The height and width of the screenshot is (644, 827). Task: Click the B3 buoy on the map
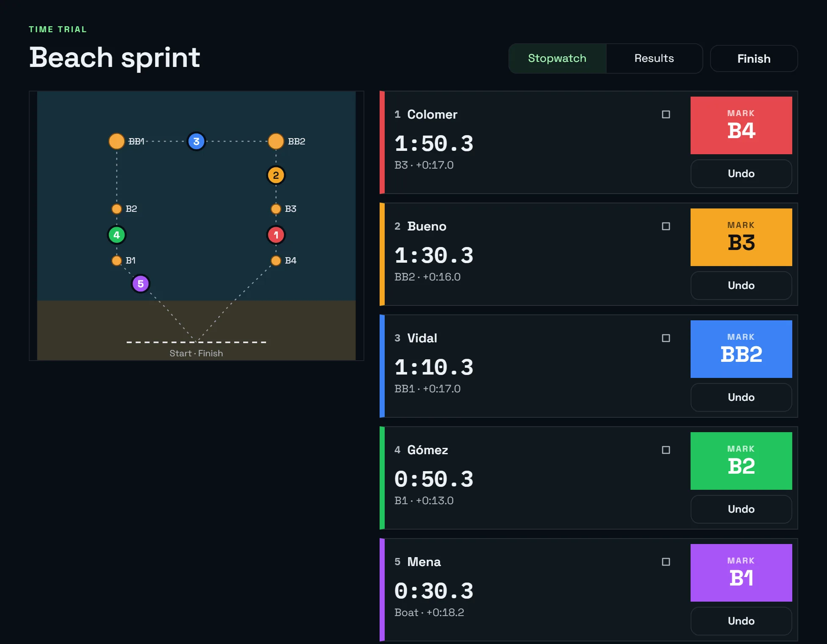coord(276,208)
